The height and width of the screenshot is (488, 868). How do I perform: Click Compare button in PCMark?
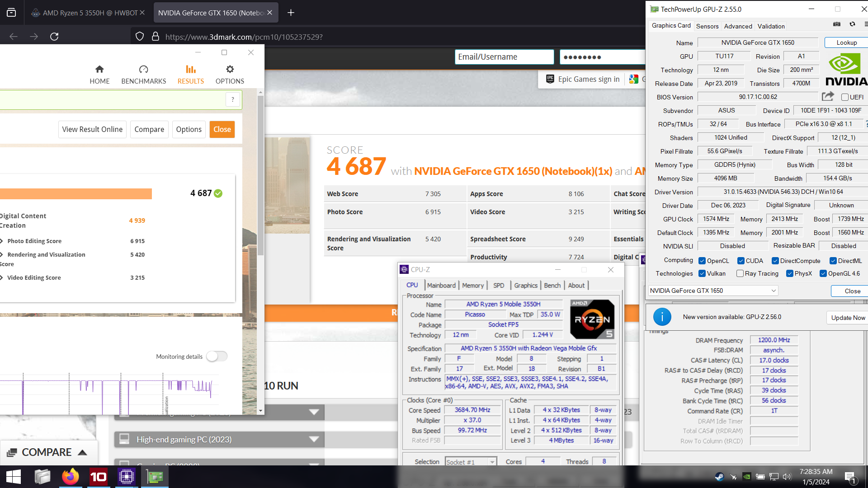point(149,129)
